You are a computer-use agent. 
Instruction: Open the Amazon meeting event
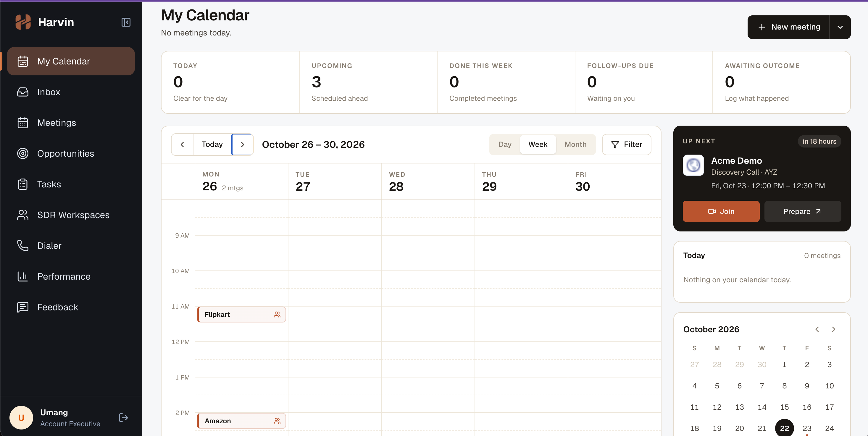coord(242,421)
